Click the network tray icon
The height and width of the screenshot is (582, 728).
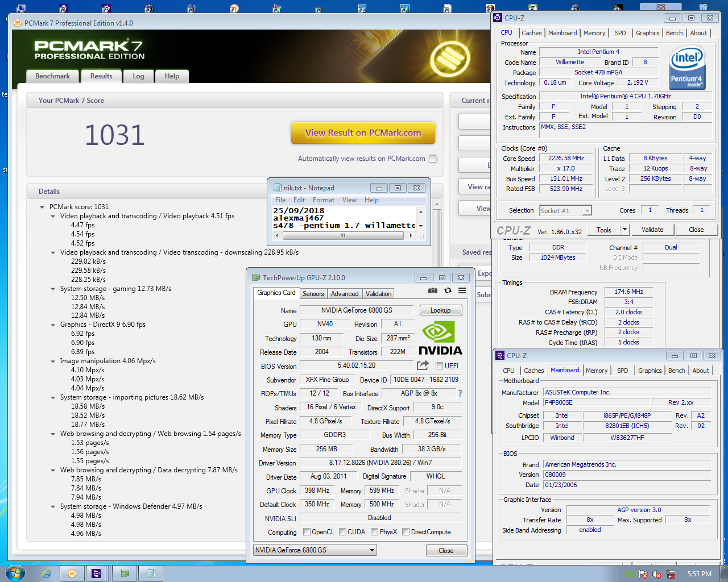pyautogui.click(x=671, y=574)
